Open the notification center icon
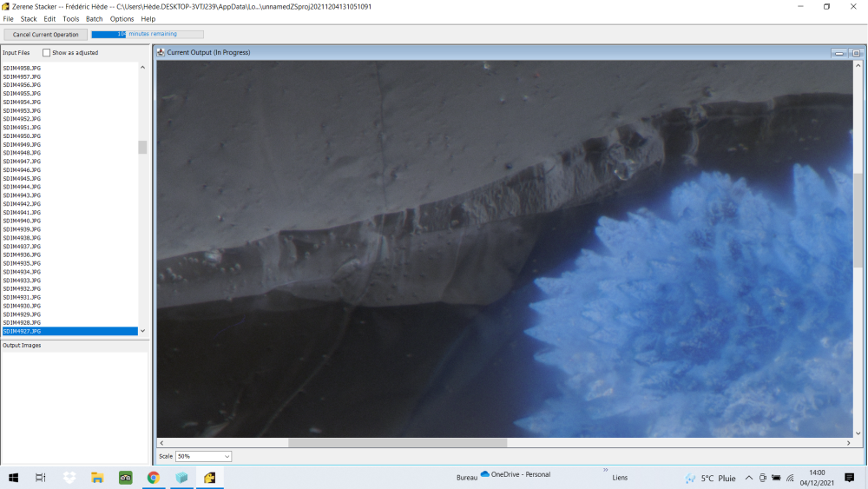868x489 pixels. [849, 478]
